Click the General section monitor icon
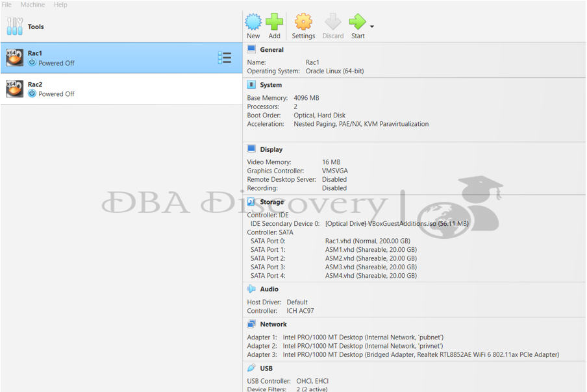 (251, 49)
